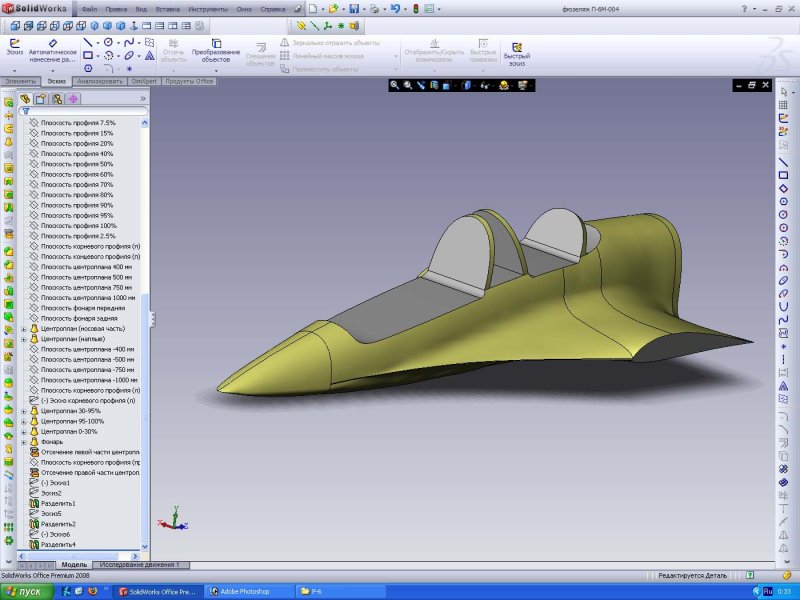Open the Файл menu
The height and width of the screenshot is (600, 800).
click(89, 9)
